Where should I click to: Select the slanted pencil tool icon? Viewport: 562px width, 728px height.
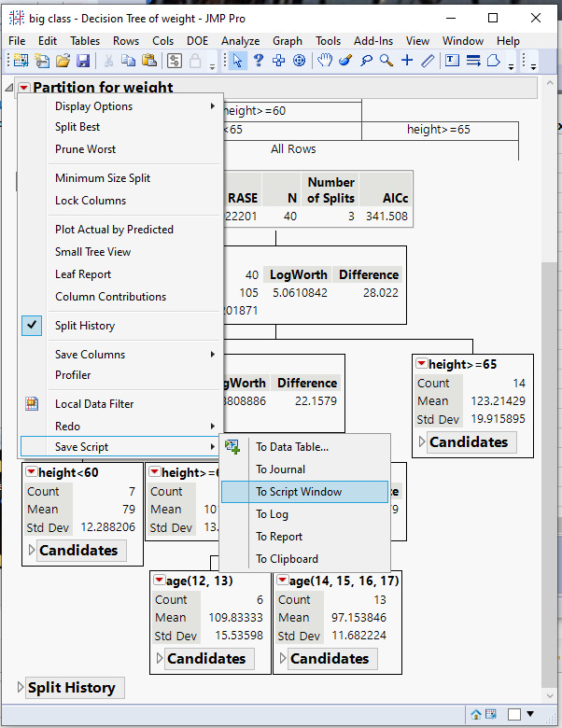(x=428, y=61)
